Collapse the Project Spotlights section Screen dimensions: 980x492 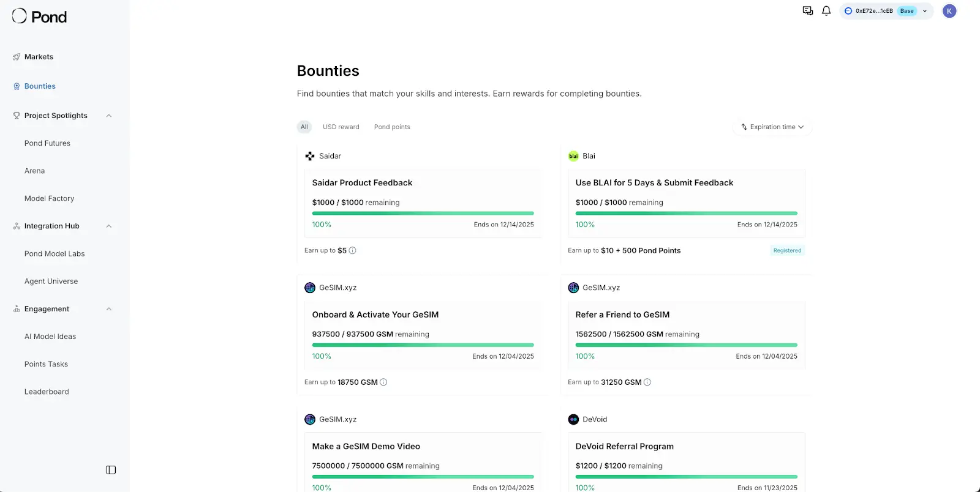[x=109, y=116]
